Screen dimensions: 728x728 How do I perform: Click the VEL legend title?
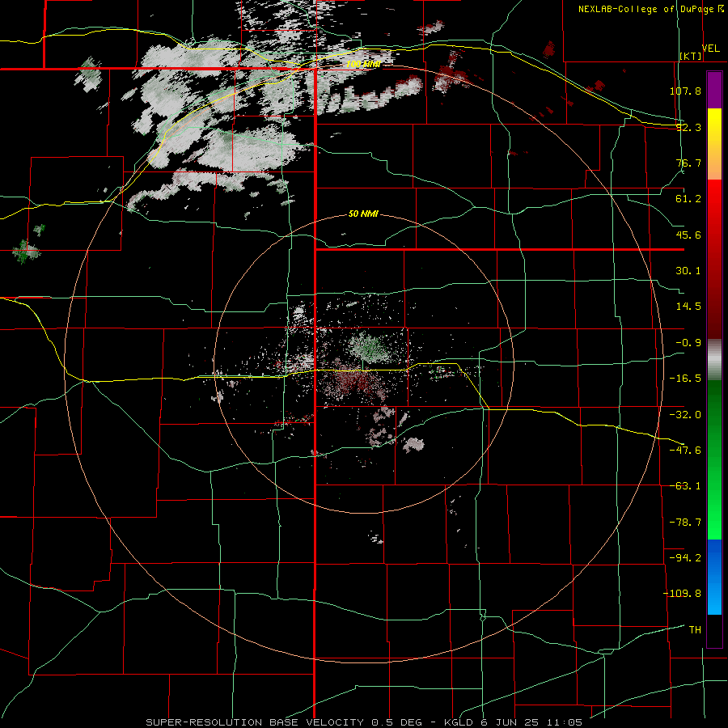tap(710, 49)
